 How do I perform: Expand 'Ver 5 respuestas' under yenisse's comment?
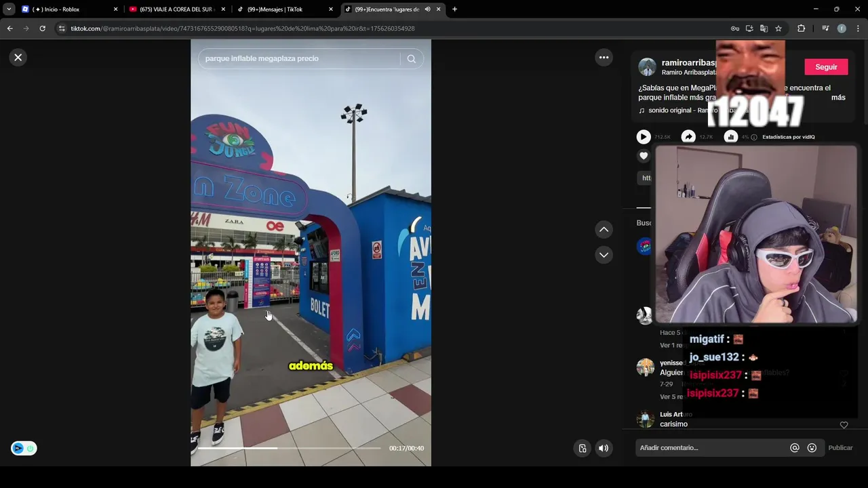coord(671,396)
